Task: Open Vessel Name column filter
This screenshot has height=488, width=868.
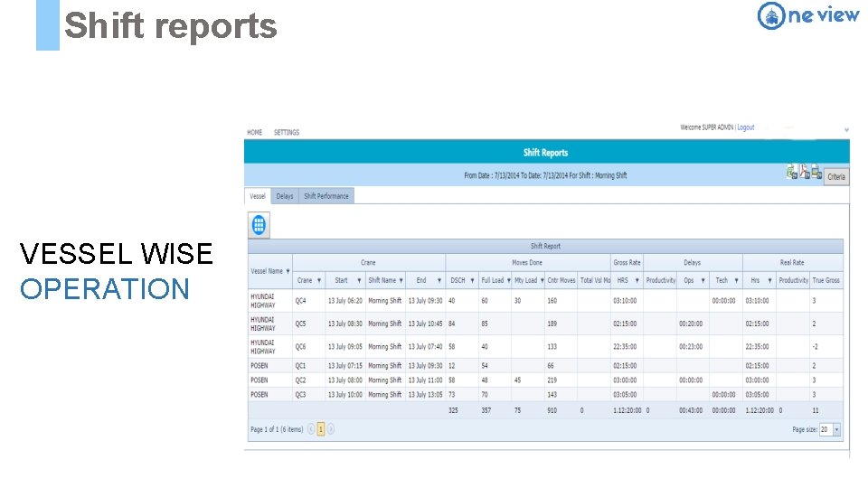Action: (288, 272)
